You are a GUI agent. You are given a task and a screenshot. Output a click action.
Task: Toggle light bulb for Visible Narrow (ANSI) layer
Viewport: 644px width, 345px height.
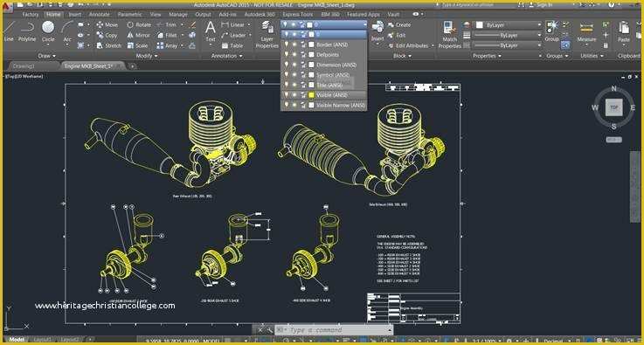[x=287, y=105]
